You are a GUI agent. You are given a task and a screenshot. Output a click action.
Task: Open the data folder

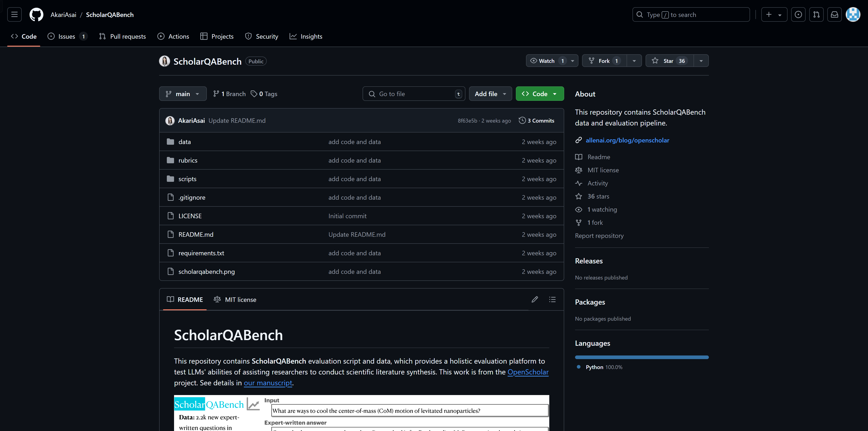pos(185,142)
